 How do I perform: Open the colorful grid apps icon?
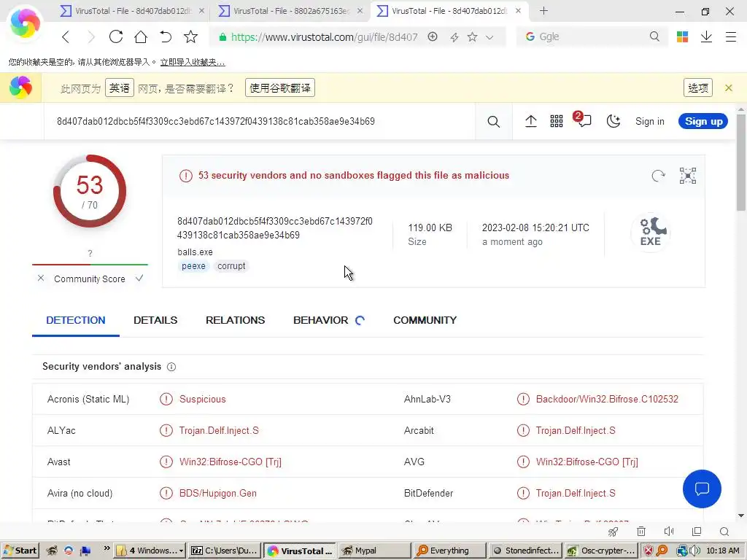click(682, 36)
